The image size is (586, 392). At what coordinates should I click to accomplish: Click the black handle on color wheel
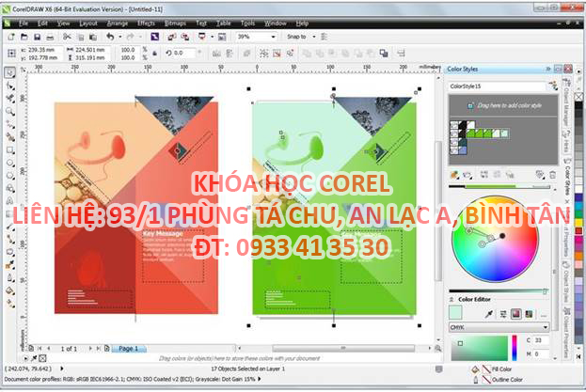click(x=502, y=236)
